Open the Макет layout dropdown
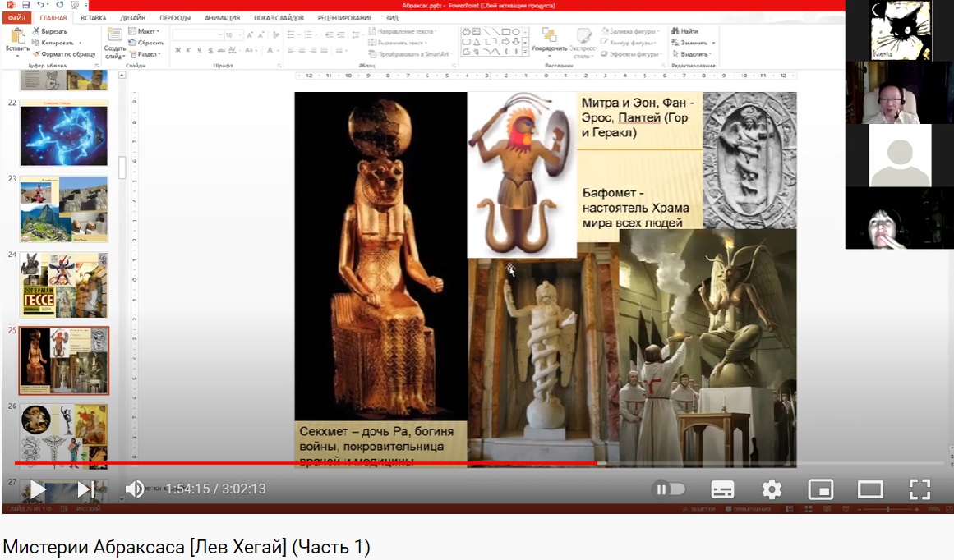Viewport: 954px width, 560px height. (144, 31)
